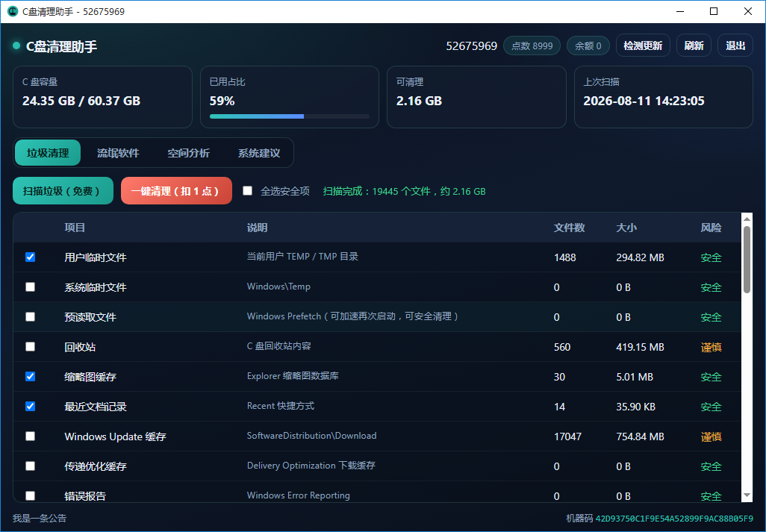Click the 已用占比 59% progress bar

289,116
